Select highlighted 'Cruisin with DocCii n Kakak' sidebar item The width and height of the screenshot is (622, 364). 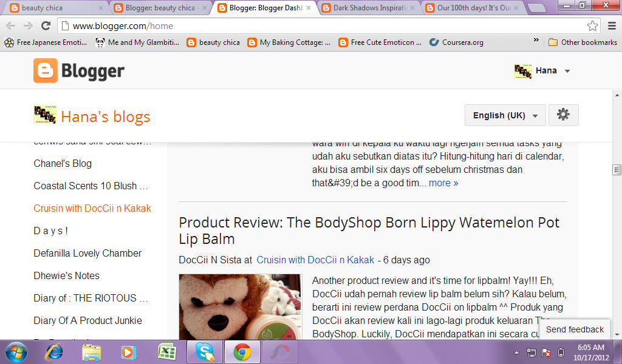coord(92,208)
